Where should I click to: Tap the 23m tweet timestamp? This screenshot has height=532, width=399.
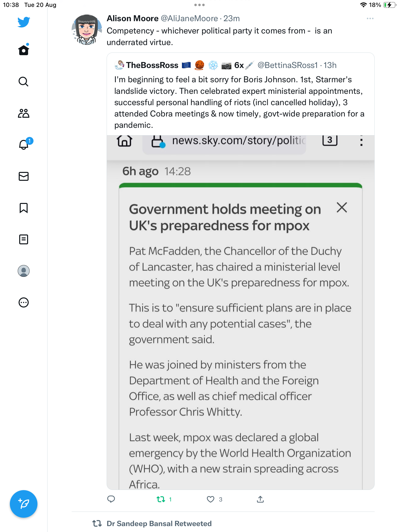(232, 18)
